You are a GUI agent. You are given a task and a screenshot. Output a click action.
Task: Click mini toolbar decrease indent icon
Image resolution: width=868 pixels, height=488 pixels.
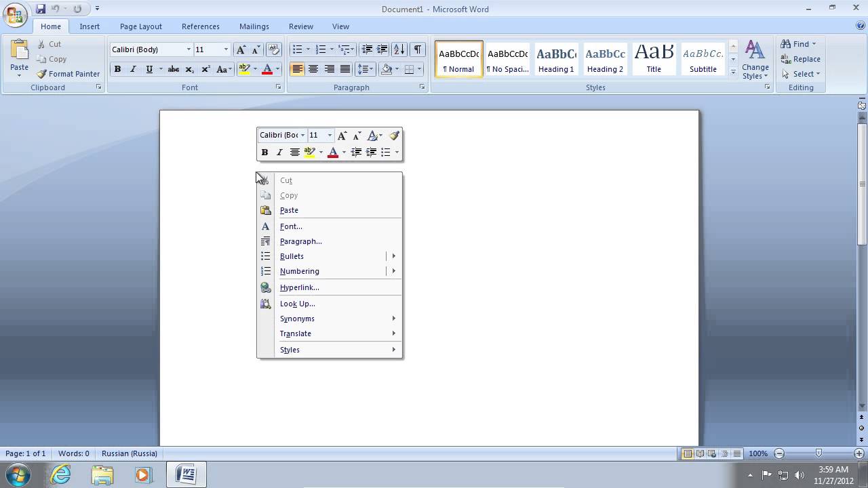(356, 152)
